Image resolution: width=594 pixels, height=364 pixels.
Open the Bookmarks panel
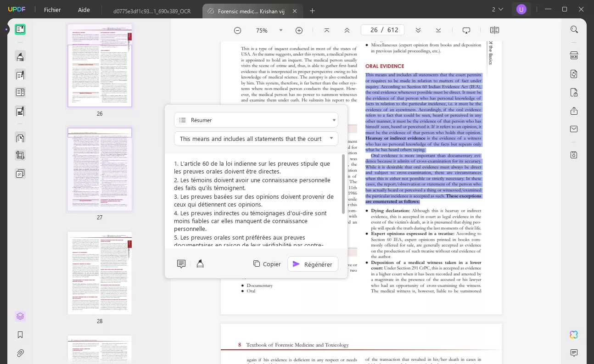pos(20,335)
